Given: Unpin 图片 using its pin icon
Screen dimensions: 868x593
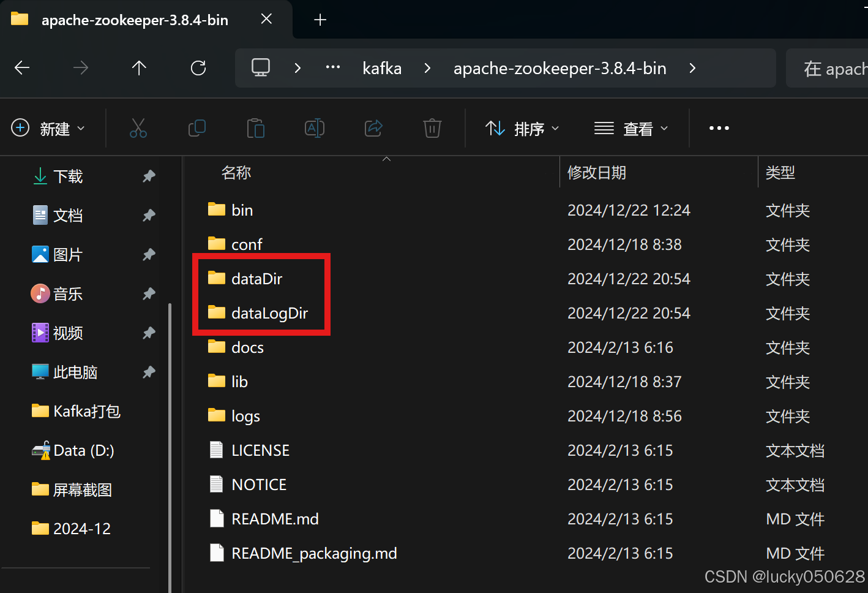Looking at the screenshot, I should (149, 255).
